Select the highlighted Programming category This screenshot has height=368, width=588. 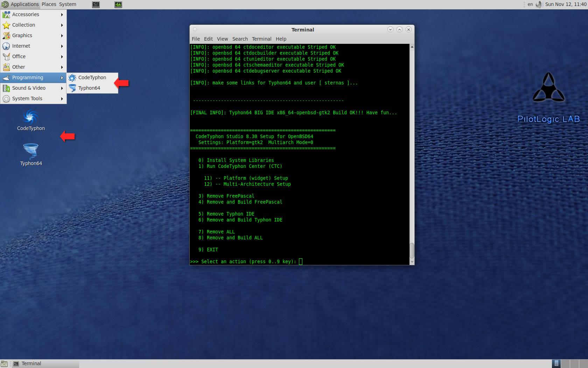(x=33, y=77)
